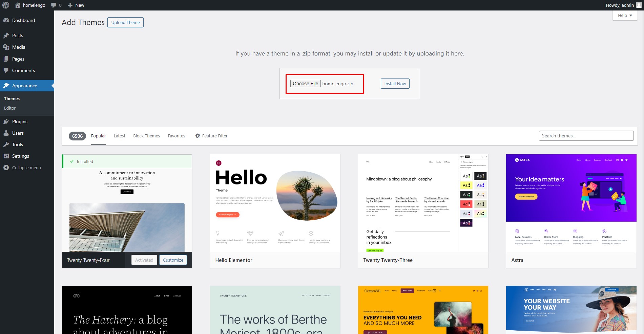Click the Users person icon
Image resolution: width=644 pixels, height=334 pixels.
click(x=6, y=133)
